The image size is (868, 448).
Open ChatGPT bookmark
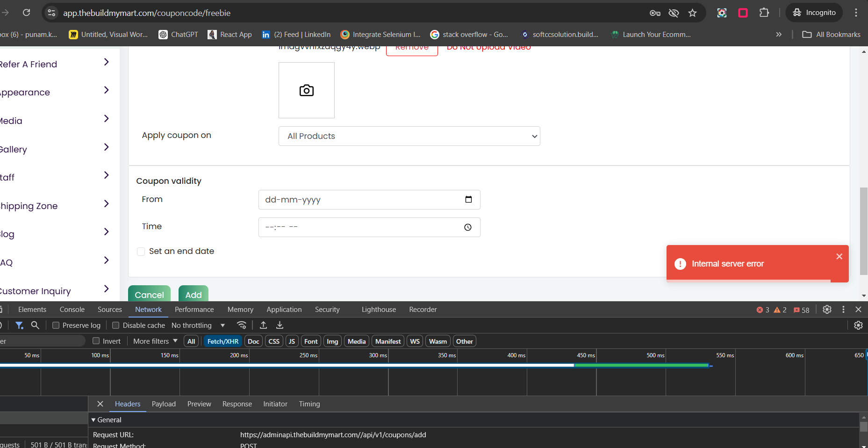178,35
